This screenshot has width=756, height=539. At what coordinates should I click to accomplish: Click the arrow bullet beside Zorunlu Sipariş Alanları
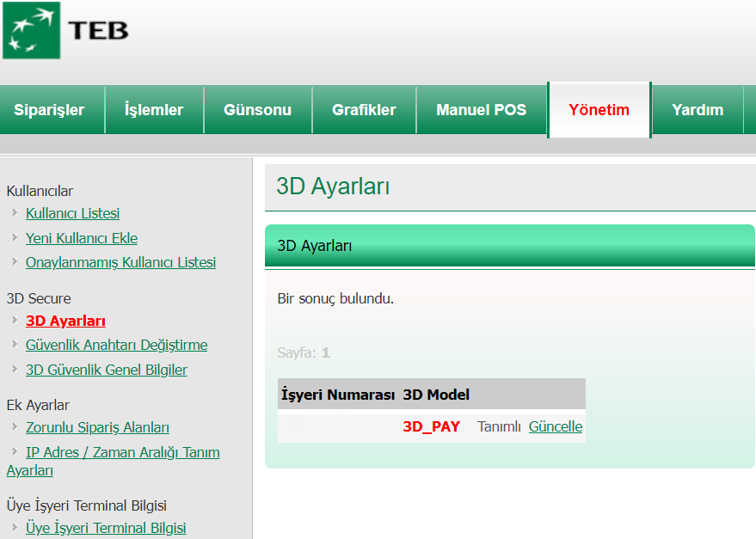tap(15, 426)
